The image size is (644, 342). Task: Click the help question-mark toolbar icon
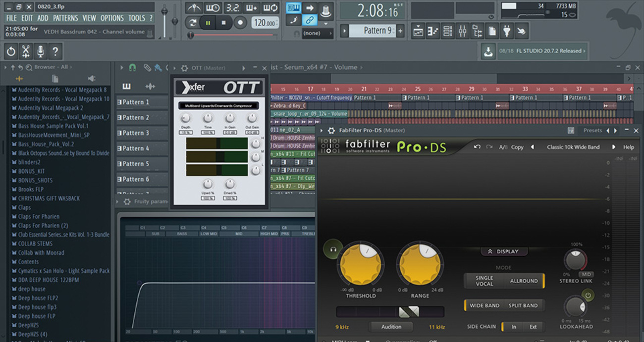click(x=55, y=51)
